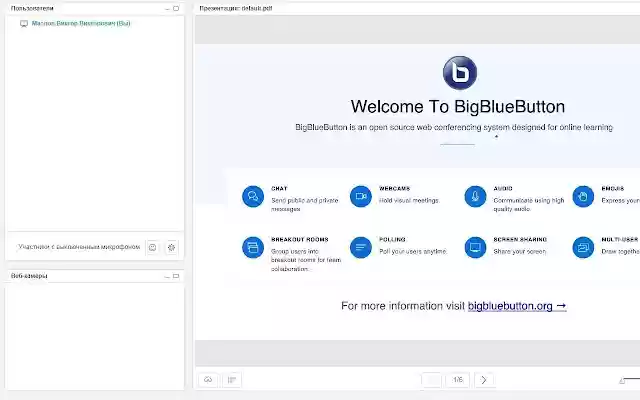Maximize the Пользователи panel
The height and width of the screenshot is (400, 640).
[x=176, y=9]
